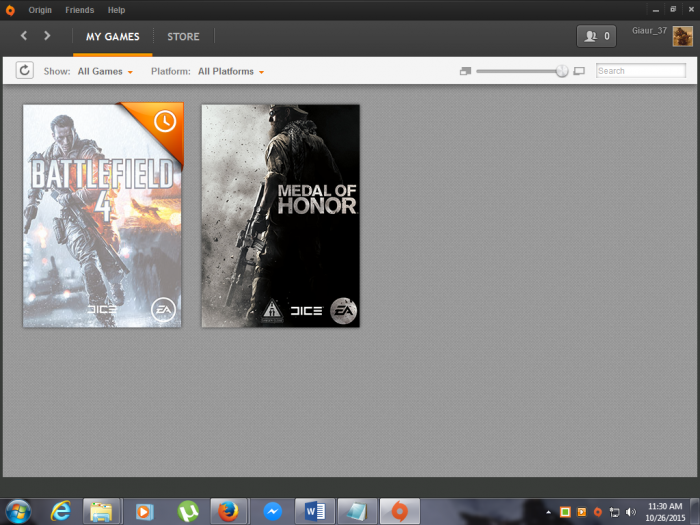
Task: Open Microsoft Word from taskbar
Action: pyautogui.click(x=315, y=512)
